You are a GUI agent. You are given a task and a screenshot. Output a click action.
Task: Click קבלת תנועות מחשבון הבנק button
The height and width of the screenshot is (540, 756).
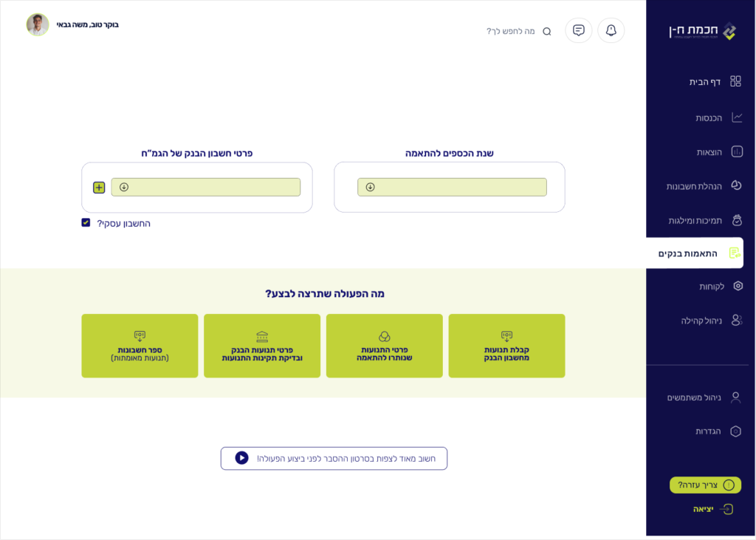point(506,346)
